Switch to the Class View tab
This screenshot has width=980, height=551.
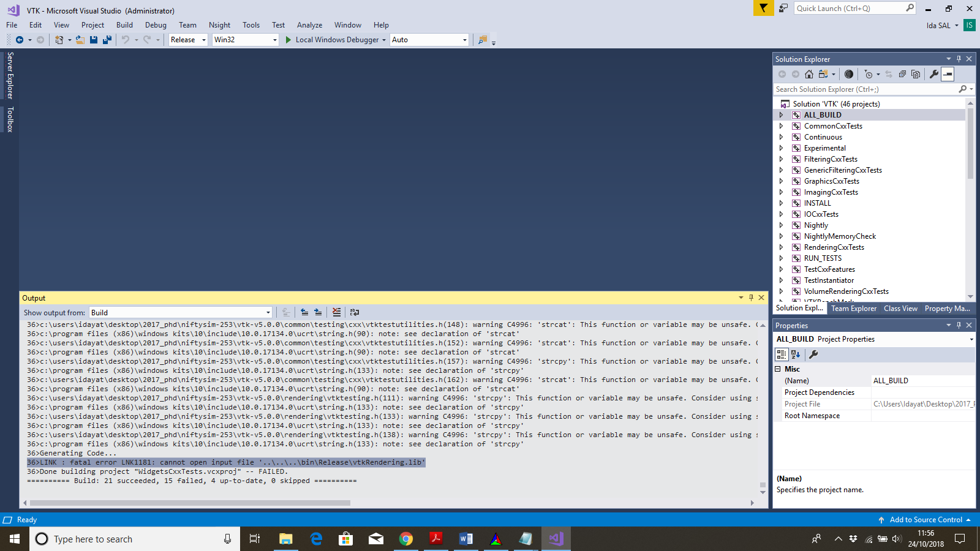(900, 309)
